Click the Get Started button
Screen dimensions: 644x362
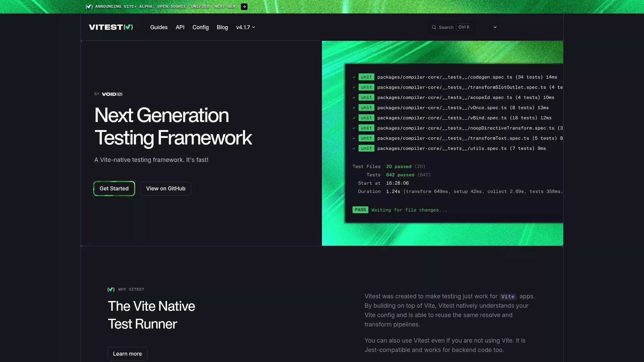coord(114,188)
